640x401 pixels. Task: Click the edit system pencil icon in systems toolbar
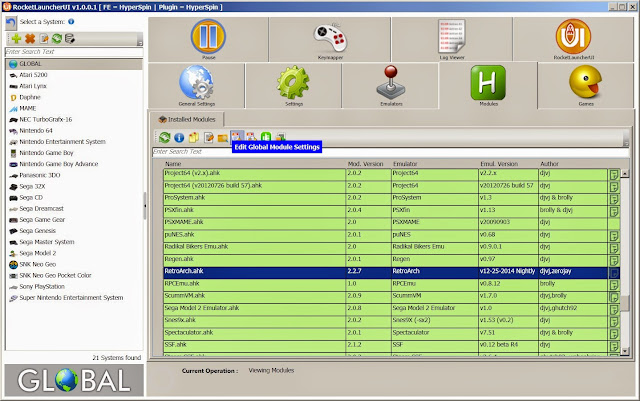44,39
